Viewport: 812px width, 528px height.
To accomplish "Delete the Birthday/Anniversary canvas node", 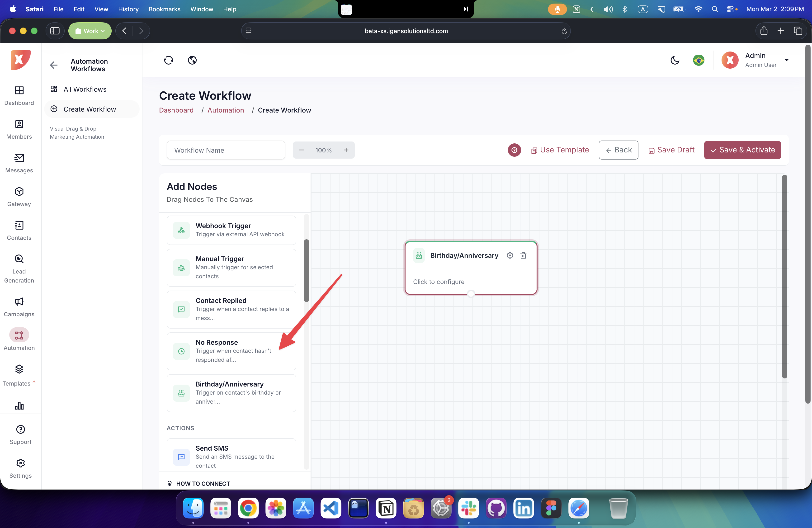I will pos(523,255).
